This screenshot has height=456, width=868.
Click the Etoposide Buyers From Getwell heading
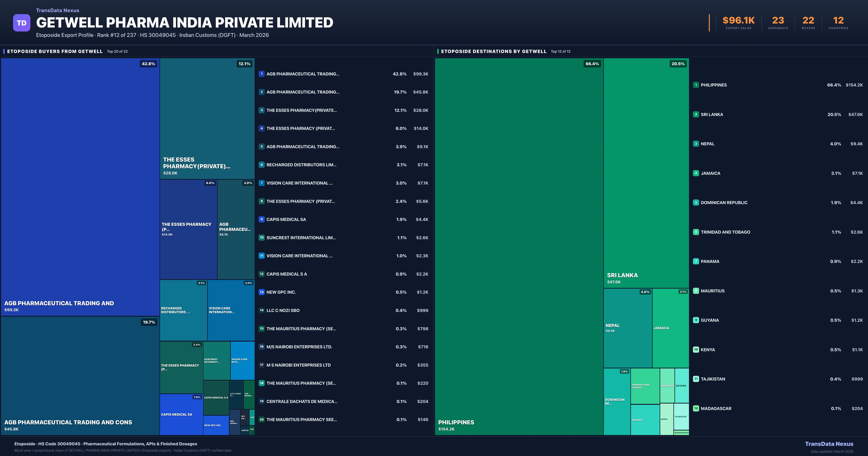55,51
